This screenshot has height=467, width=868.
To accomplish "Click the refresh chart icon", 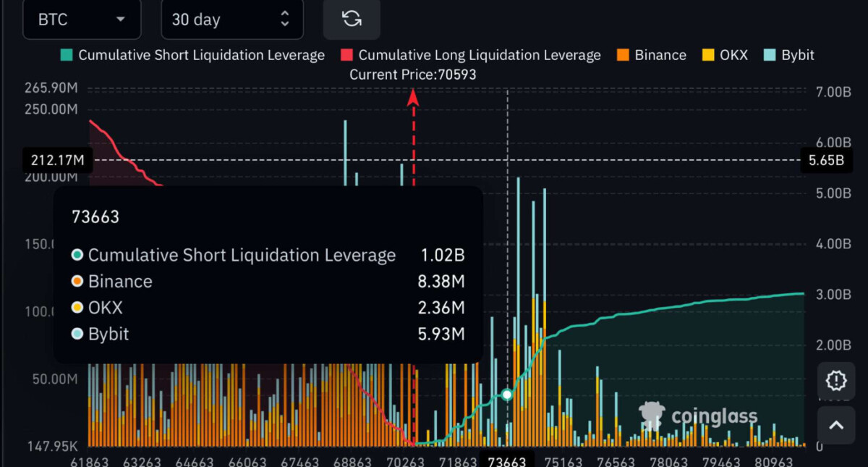I will (352, 19).
